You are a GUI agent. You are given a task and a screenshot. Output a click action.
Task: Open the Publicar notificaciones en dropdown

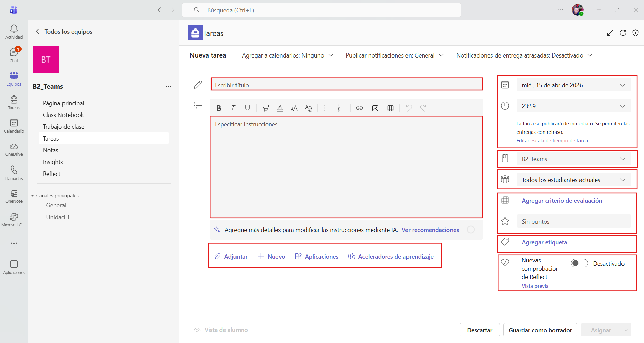(395, 55)
